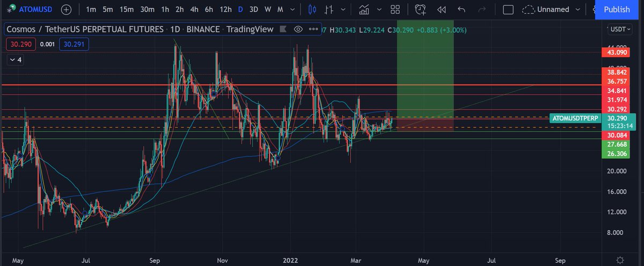Start bar replay with the rewind icon
The width and height of the screenshot is (644, 266).
point(441,10)
